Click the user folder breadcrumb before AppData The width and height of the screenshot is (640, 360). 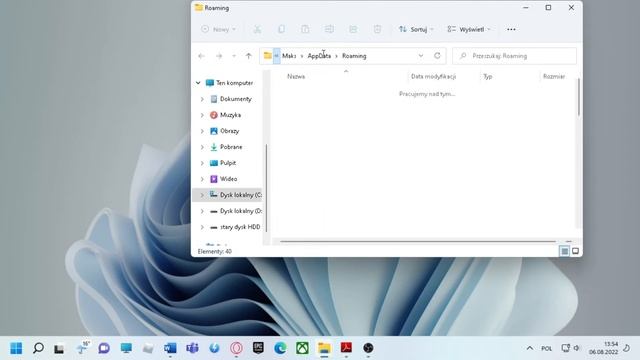289,56
